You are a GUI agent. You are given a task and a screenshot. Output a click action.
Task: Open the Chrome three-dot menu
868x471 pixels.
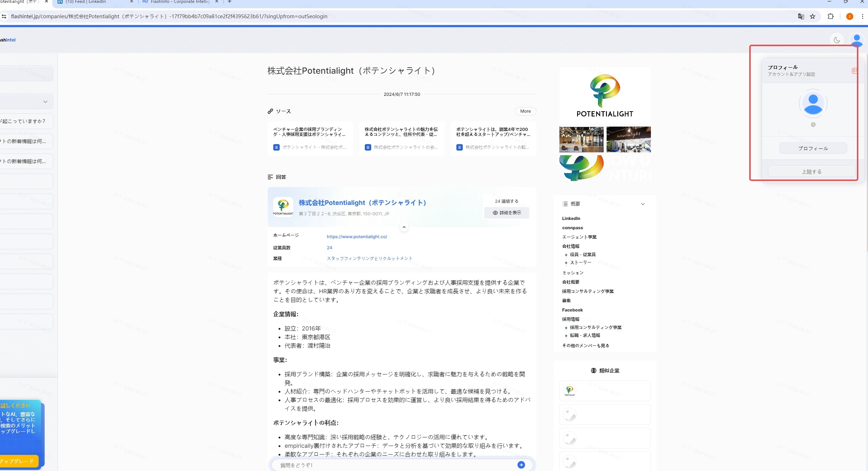click(862, 16)
